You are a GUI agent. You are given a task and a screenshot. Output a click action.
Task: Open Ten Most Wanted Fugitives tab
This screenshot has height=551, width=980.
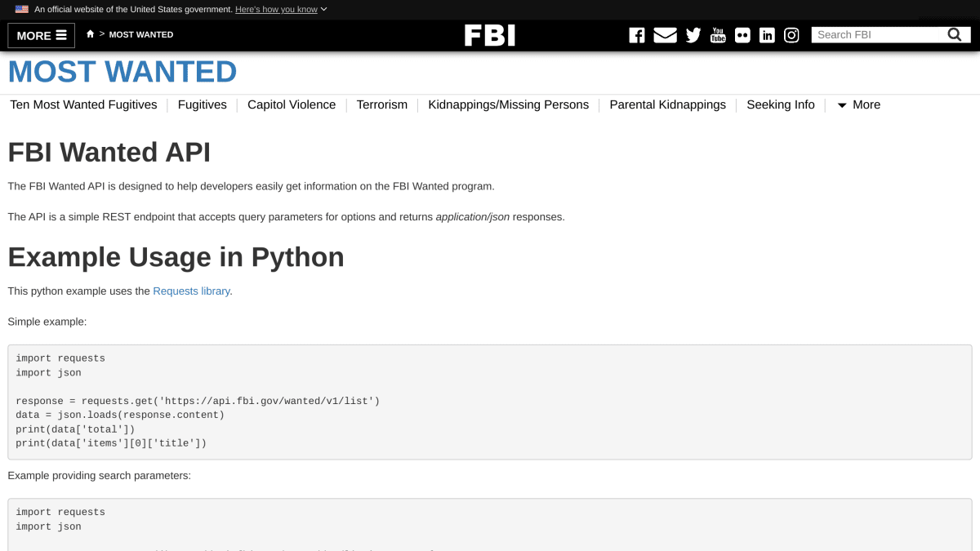tap(83, 104)
